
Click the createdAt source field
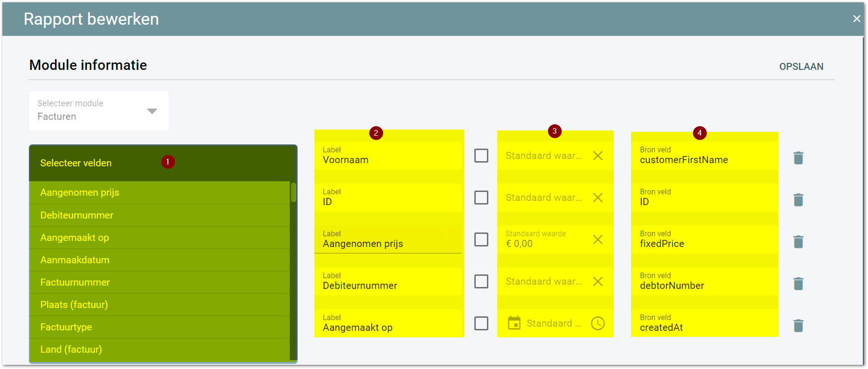point(705,323)
